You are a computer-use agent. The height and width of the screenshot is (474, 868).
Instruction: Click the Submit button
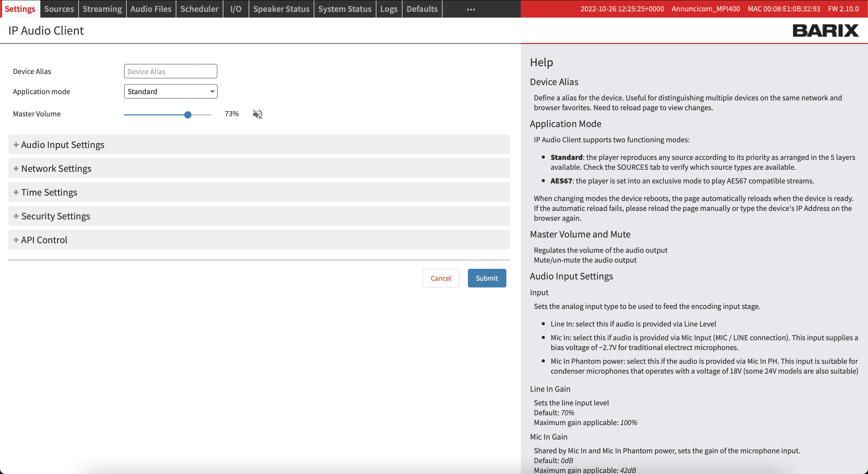click(x=486, y=278)
